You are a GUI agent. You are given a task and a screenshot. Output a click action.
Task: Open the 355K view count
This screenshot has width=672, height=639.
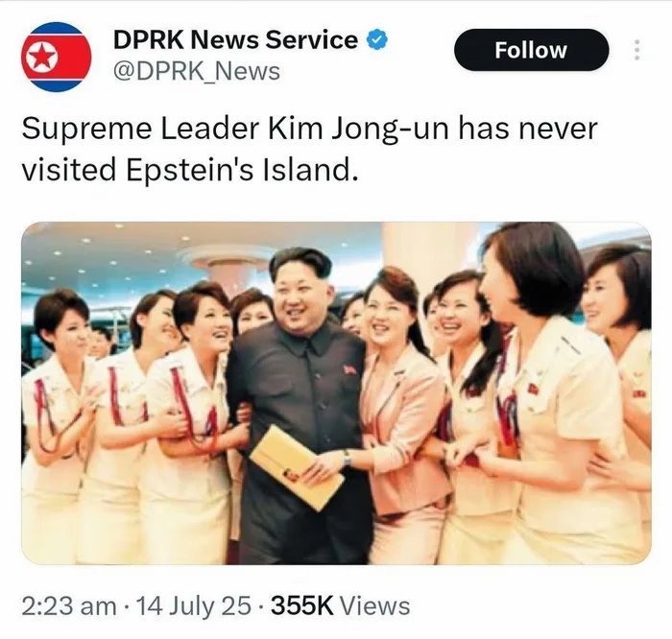pos(340,606)
